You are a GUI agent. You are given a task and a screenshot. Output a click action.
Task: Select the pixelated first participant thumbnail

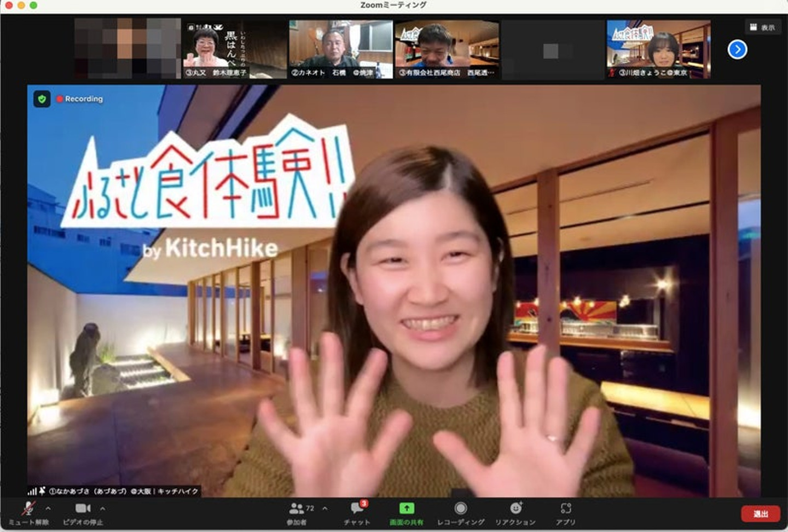[128, 49]
